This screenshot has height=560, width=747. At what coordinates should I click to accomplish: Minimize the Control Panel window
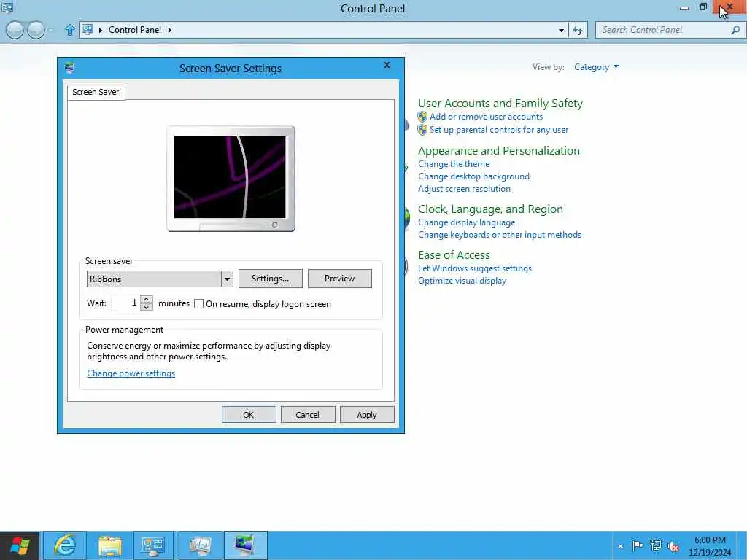pyautogui.click(x=684, y=7)
